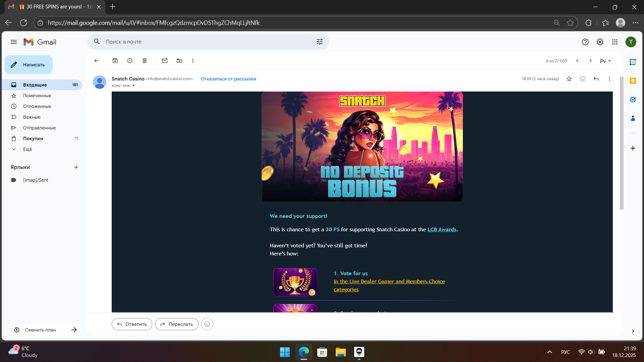Mark the email as unread

(x=165, y=61)
